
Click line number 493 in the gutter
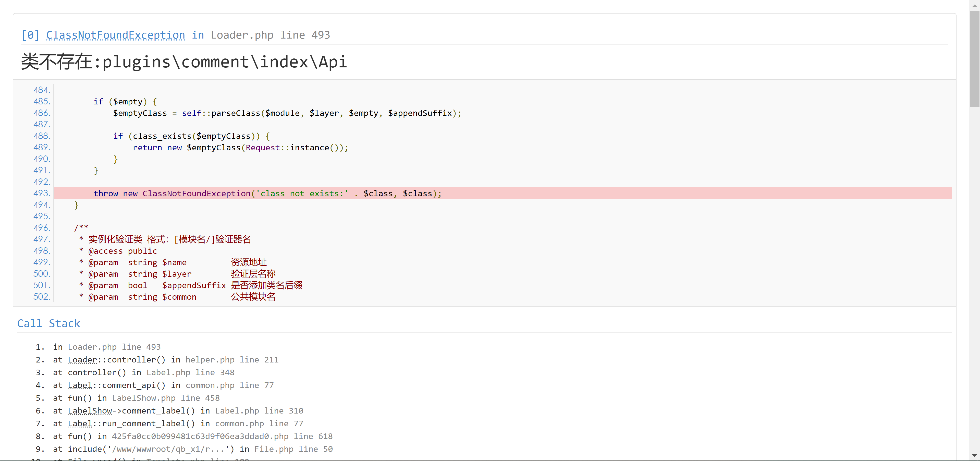click(x=42, y=193)
